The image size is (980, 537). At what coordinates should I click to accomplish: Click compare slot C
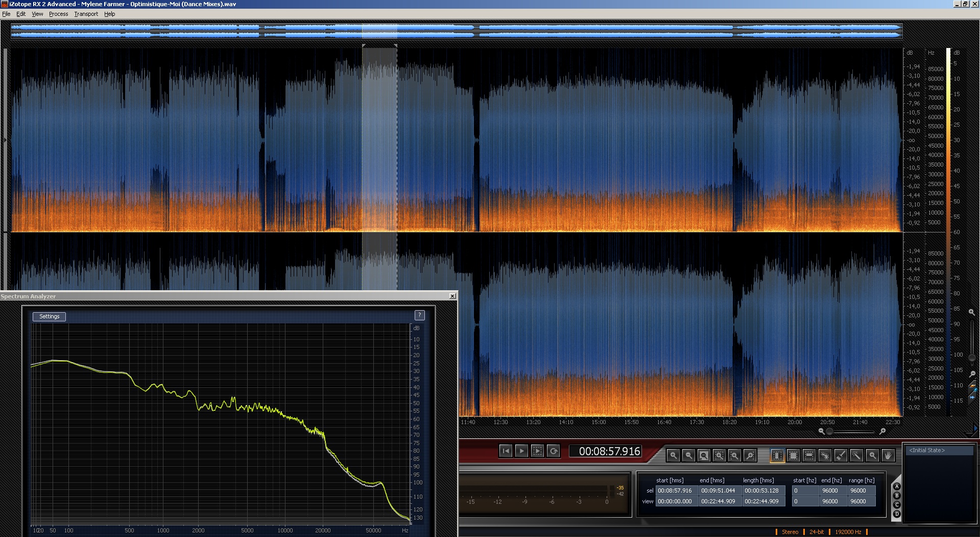(897, 505)
